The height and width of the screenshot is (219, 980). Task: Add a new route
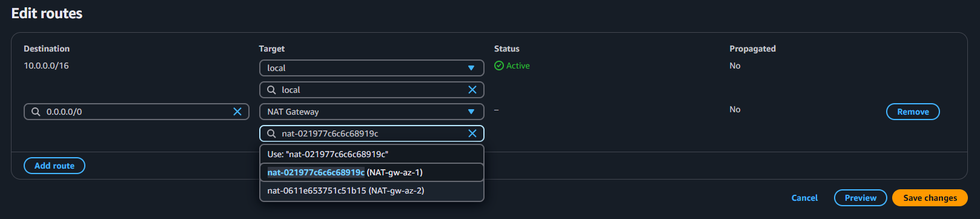[55, 166]
